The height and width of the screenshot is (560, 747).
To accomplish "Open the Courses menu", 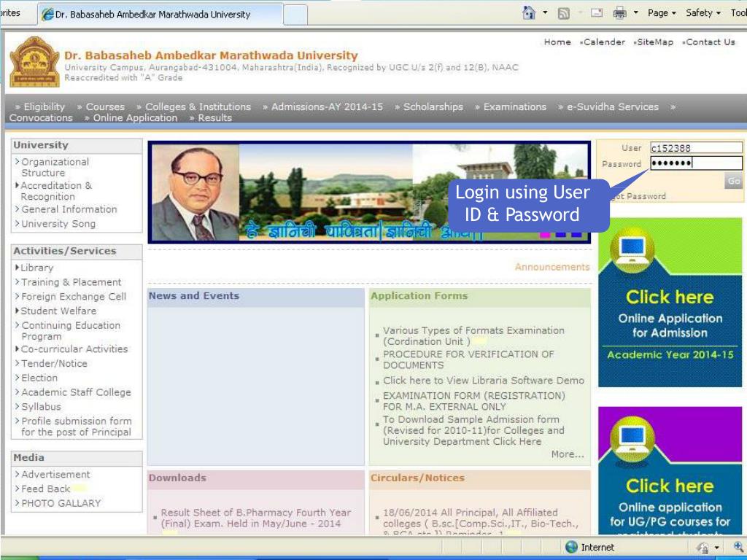I will pyautogui.click(x=105, y=106).
